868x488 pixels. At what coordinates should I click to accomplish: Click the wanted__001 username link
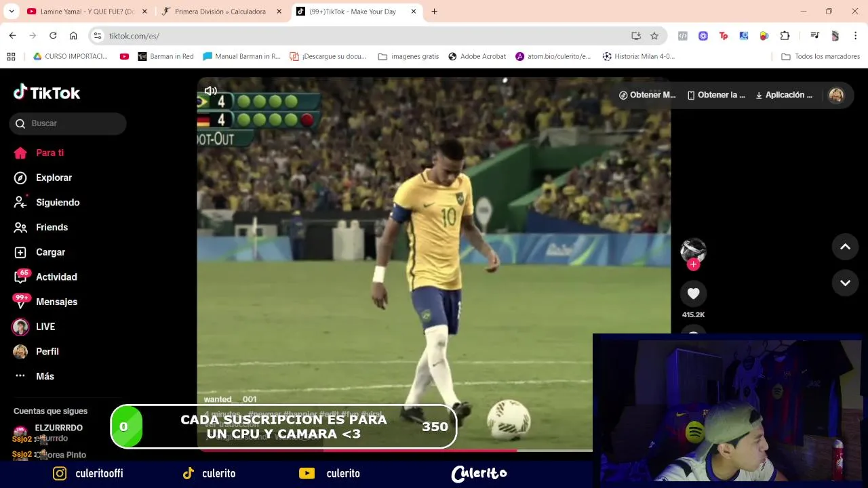tap(230, 399)
